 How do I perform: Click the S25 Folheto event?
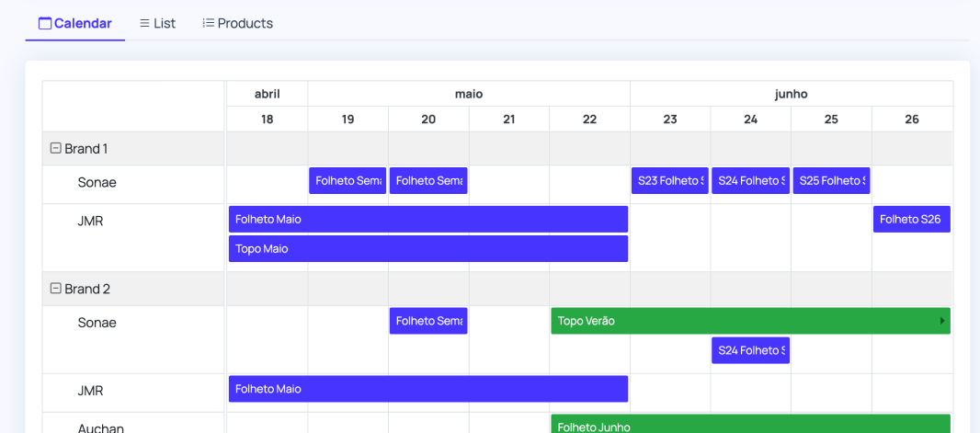[831, 181]
